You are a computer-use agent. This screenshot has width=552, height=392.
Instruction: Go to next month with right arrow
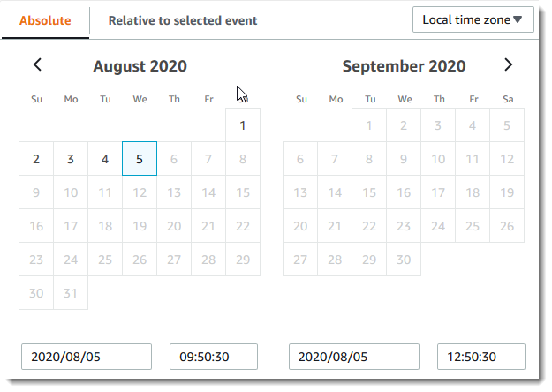pyautogui.click(x=508, y=64)
